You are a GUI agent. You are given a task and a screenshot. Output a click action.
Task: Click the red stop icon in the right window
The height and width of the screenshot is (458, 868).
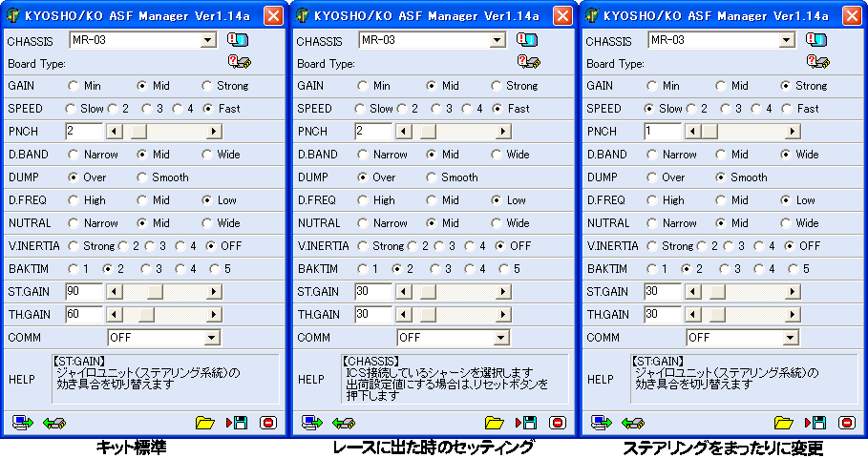[x=847, y=423]
